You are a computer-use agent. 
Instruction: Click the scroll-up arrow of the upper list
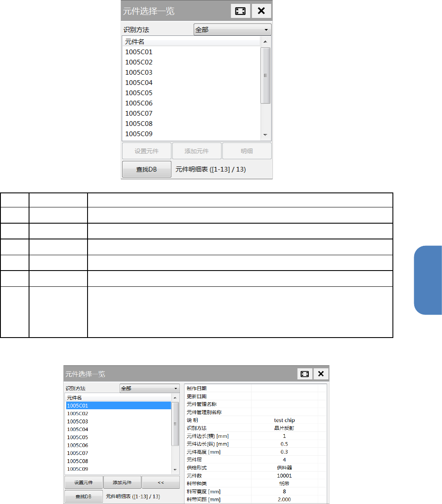(x=265, y=41)
